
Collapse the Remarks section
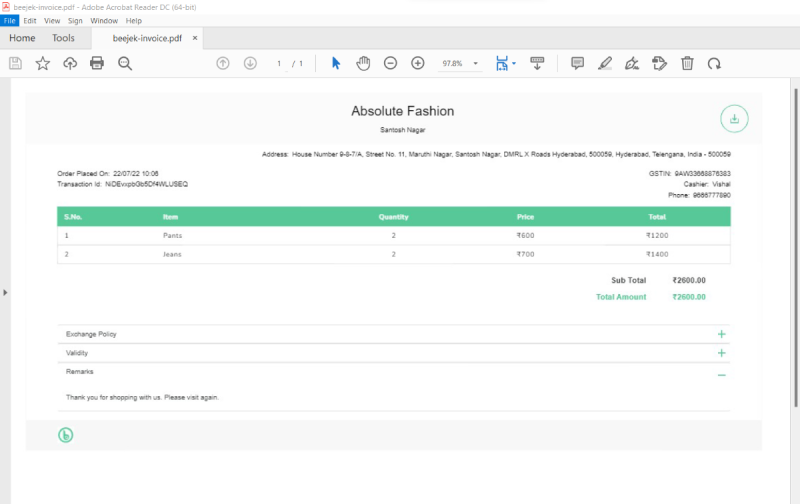[721, 374]
